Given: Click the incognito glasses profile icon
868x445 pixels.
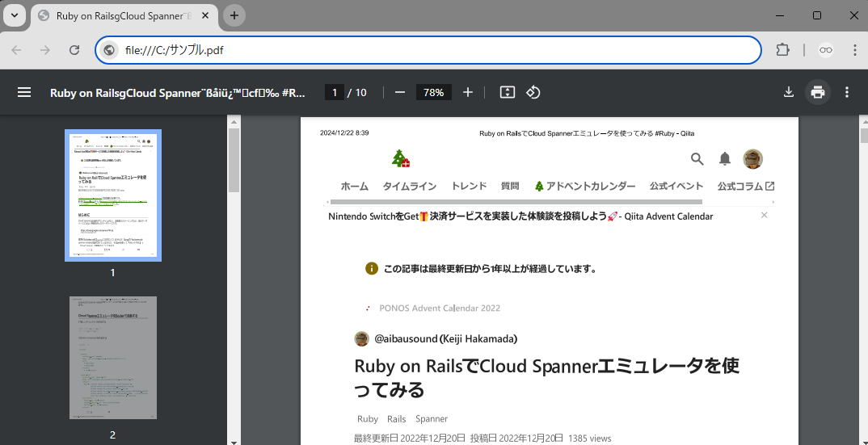Looking at the screenshot, I should tap(826, 50).
